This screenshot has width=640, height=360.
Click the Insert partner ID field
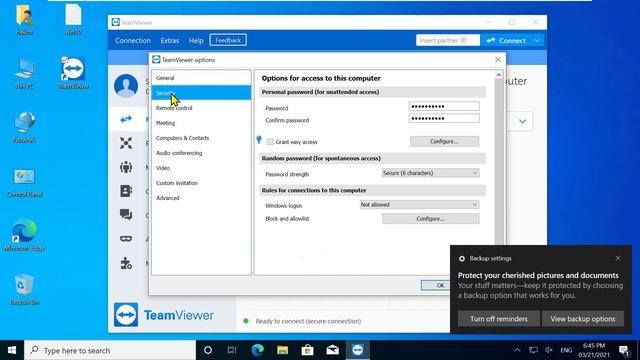pos(448,40)
